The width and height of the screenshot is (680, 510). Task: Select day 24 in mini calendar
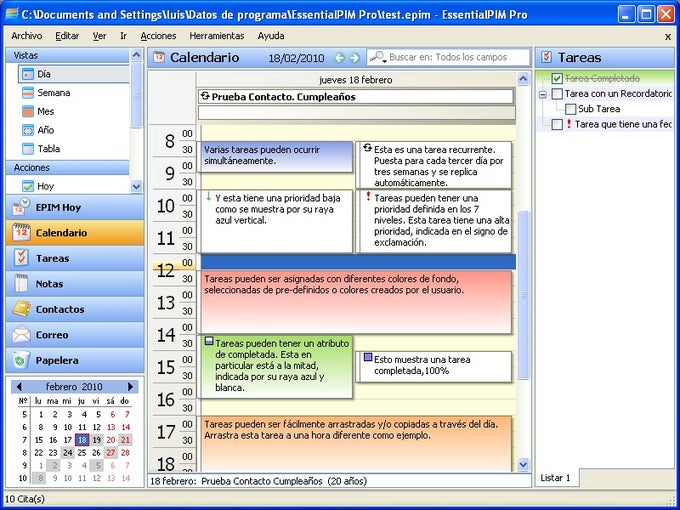[67, 453]
